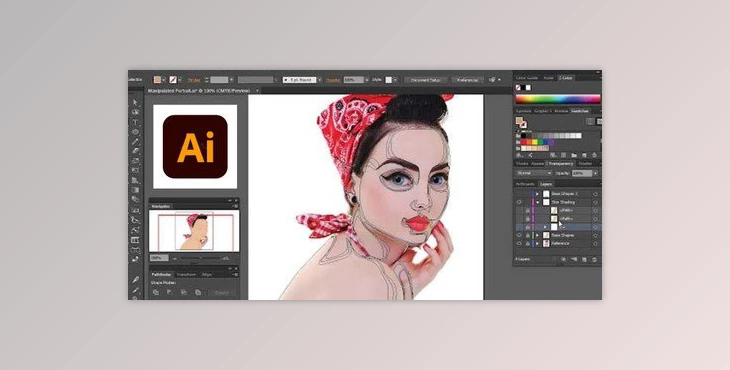Close the Manipulated Portrait document tab

(x=257, y=91)
